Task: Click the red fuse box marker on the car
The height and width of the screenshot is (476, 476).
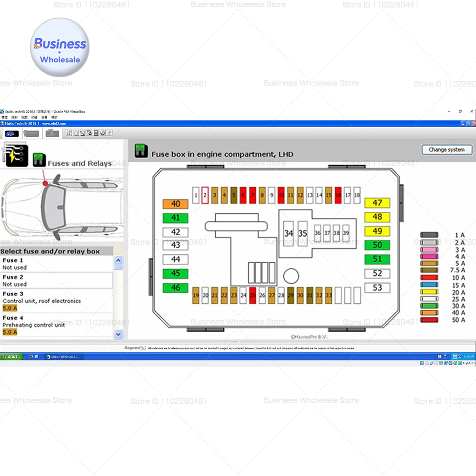Action: tap(45, 183)
